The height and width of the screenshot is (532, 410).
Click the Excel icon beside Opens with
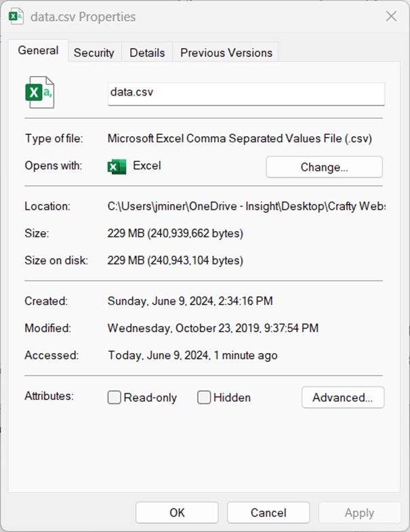pos(117,167)
